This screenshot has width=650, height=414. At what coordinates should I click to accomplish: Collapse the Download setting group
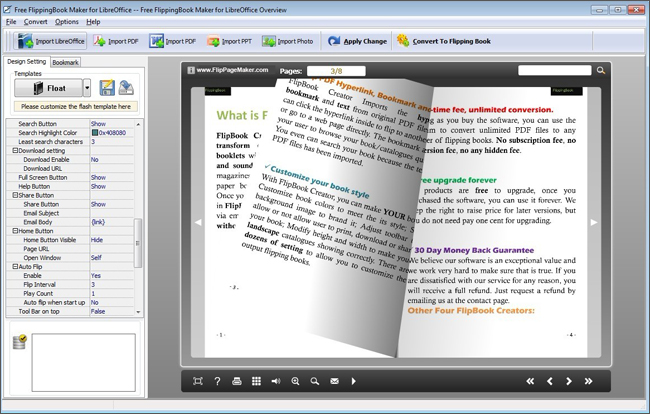[15, 150]
